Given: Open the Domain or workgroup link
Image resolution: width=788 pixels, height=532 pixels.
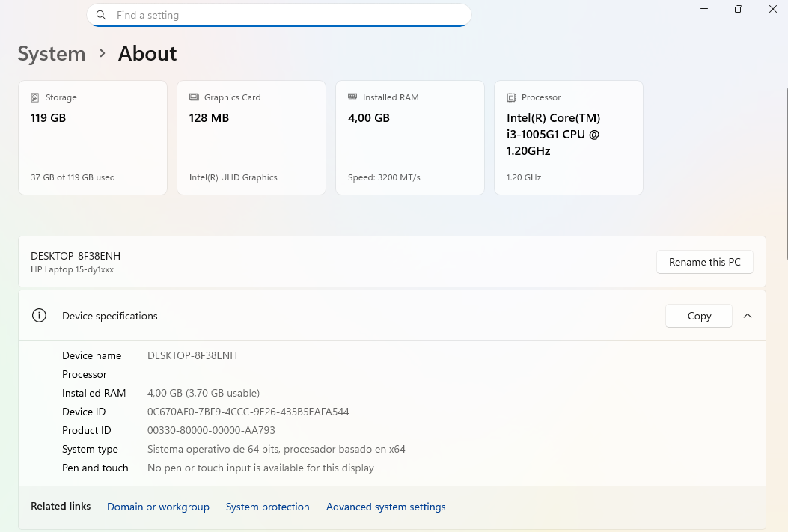Looking at the screenshot, I should [158, 507].
